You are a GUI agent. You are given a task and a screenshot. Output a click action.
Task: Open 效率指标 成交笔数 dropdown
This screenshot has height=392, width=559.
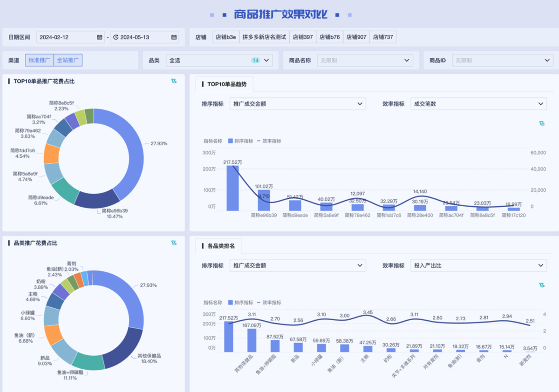point(478,104)
